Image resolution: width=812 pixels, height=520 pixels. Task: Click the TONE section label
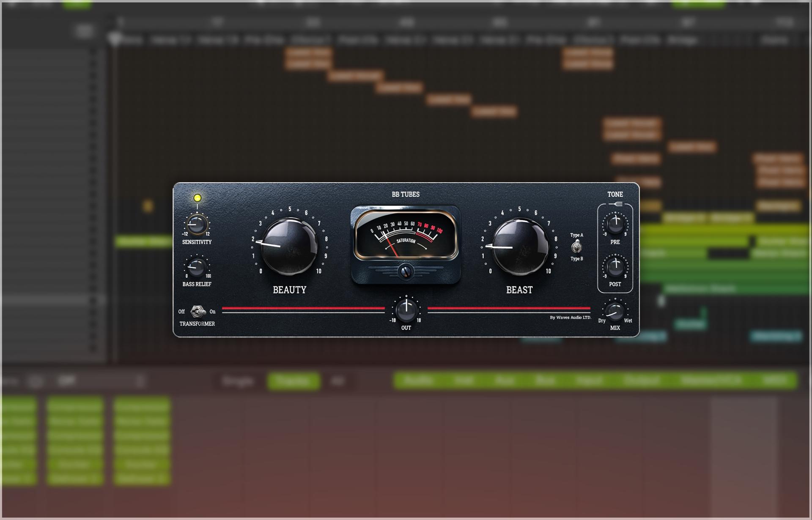pos(615,194)
